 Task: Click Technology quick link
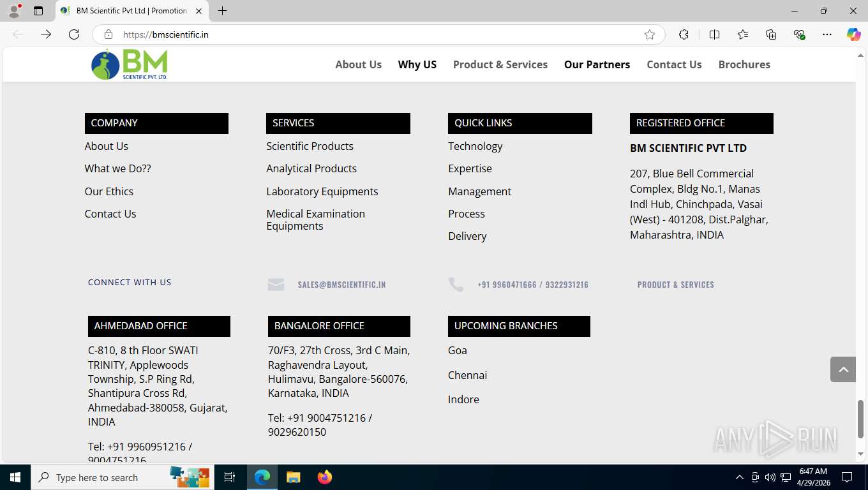(x=475, y=146)
